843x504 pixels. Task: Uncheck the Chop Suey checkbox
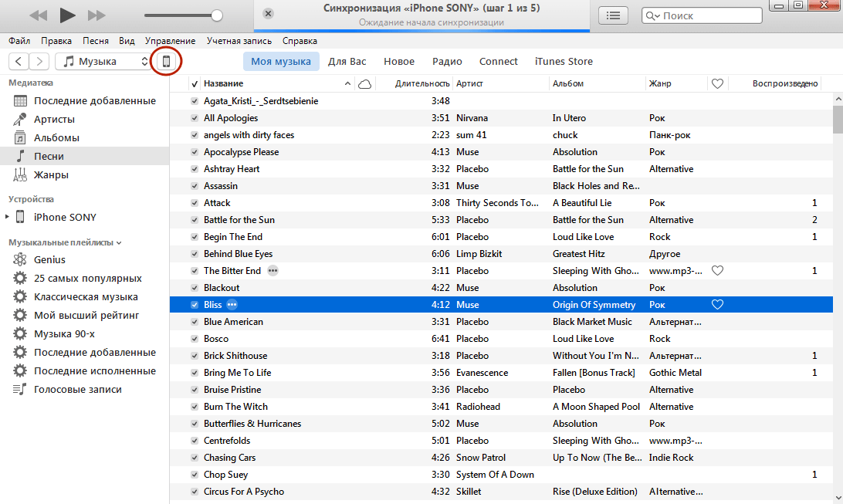195,475
